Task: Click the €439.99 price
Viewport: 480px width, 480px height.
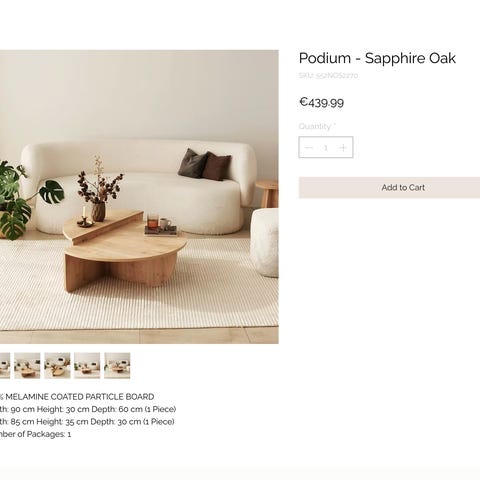Action: point(321,102)
